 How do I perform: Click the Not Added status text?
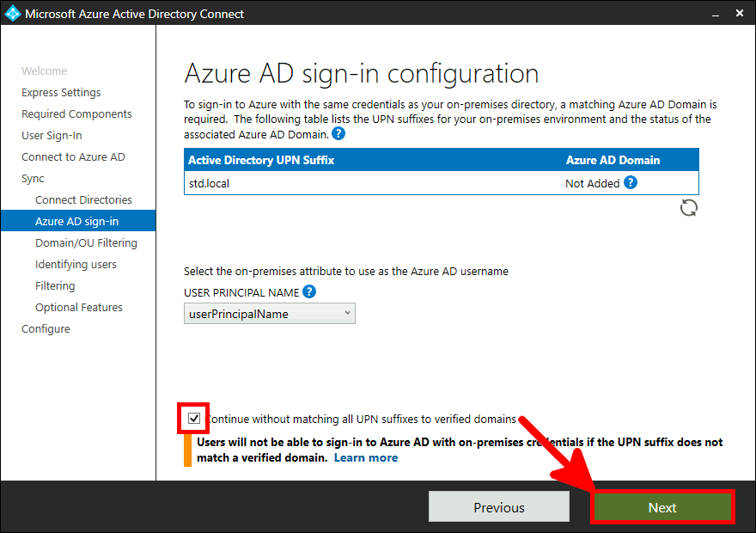593,183
